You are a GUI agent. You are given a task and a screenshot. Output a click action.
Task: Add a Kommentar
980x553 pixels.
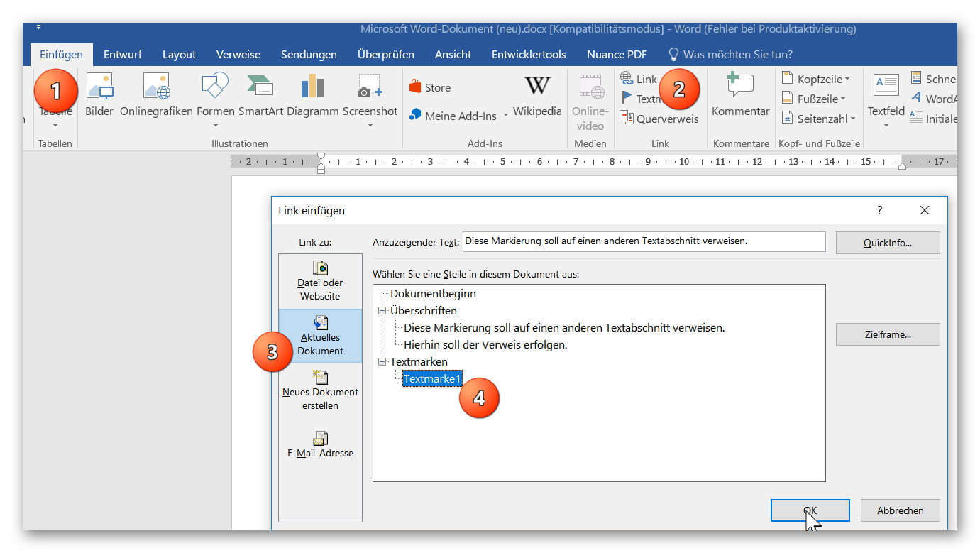(740, 95)
